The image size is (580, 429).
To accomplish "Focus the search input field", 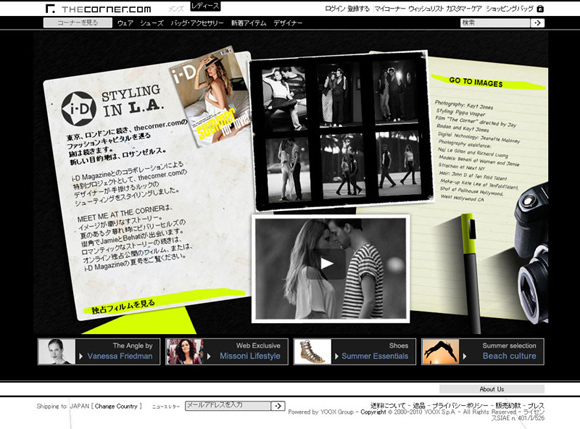I will point(495,23).
